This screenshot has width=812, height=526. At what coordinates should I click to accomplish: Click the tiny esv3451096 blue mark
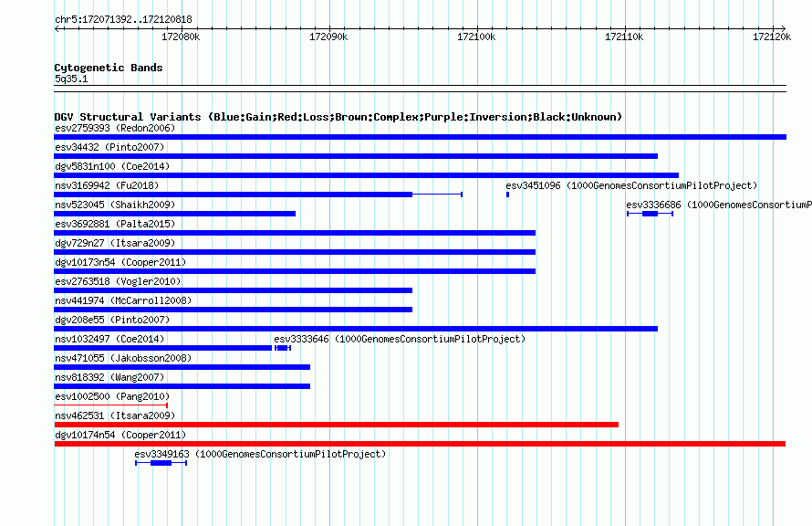tap(507, 195)
